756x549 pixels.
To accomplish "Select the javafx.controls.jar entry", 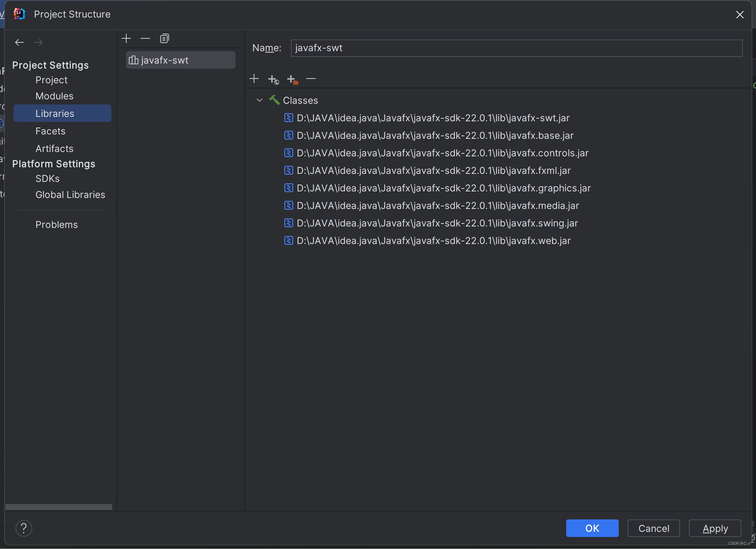I will click(442, 153).
